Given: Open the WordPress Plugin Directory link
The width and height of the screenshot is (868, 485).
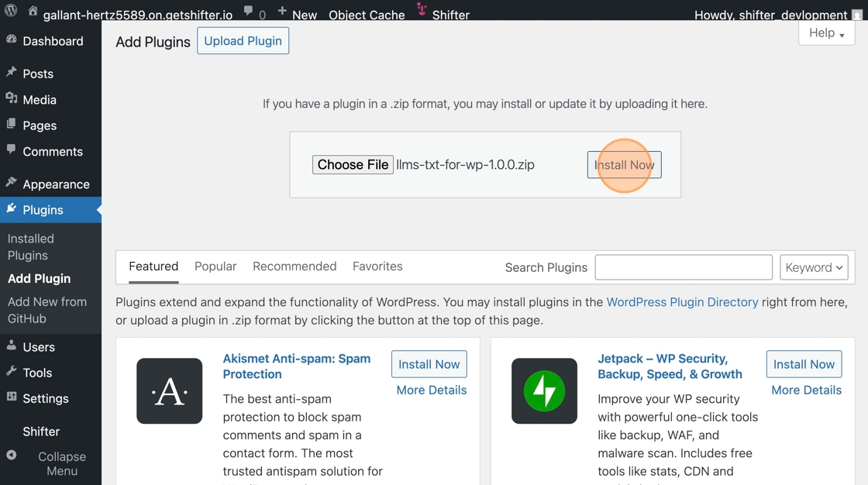Looking at the screenshot, I should click(x=682, y=301).
